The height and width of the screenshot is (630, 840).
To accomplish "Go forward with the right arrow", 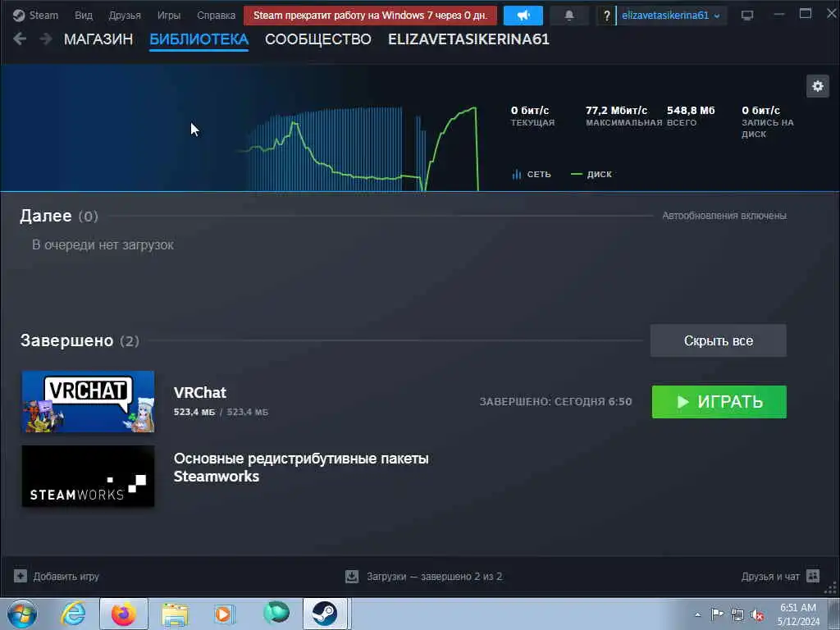I will 46,39.
